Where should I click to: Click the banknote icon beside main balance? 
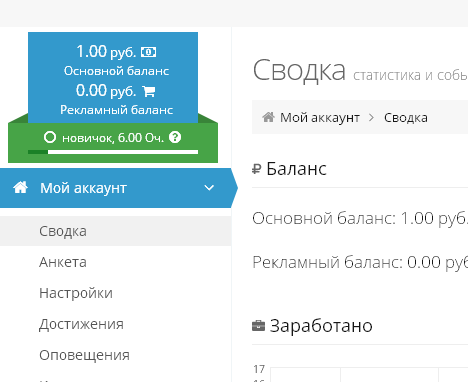(148, 52)
